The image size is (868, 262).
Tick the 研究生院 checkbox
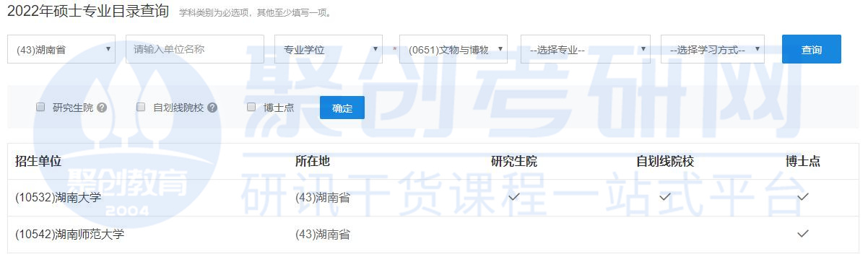point(40,107)
